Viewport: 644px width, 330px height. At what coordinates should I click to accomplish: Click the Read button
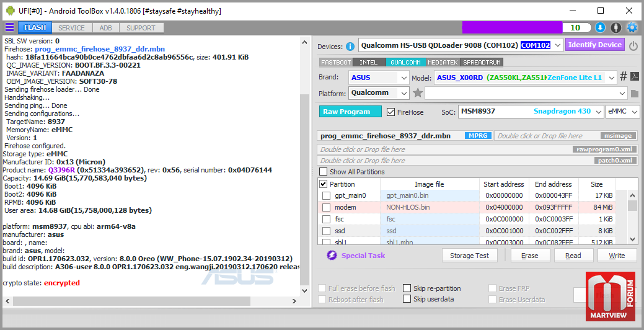coord(573,256)
